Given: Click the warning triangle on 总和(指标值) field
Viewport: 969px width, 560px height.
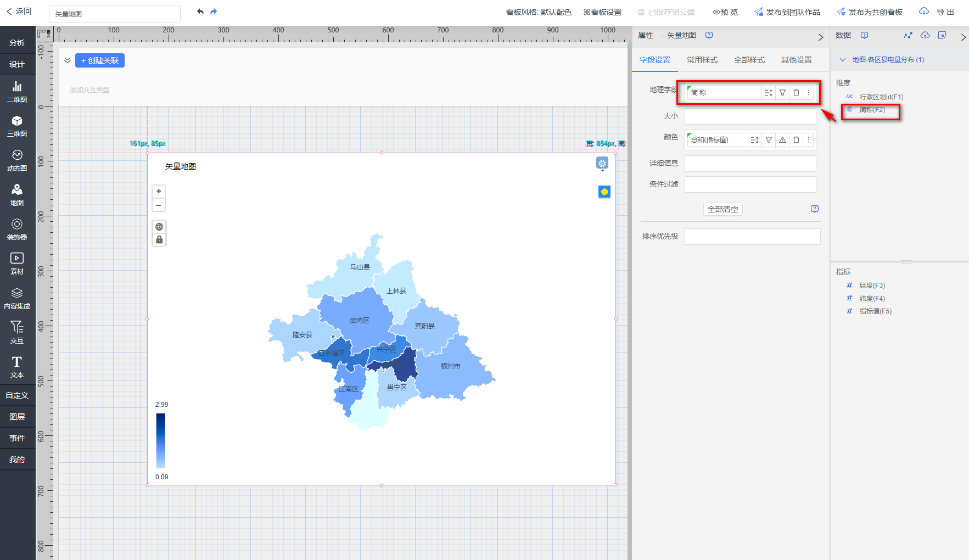Looking at the screenshot, I should click(782, 140).
